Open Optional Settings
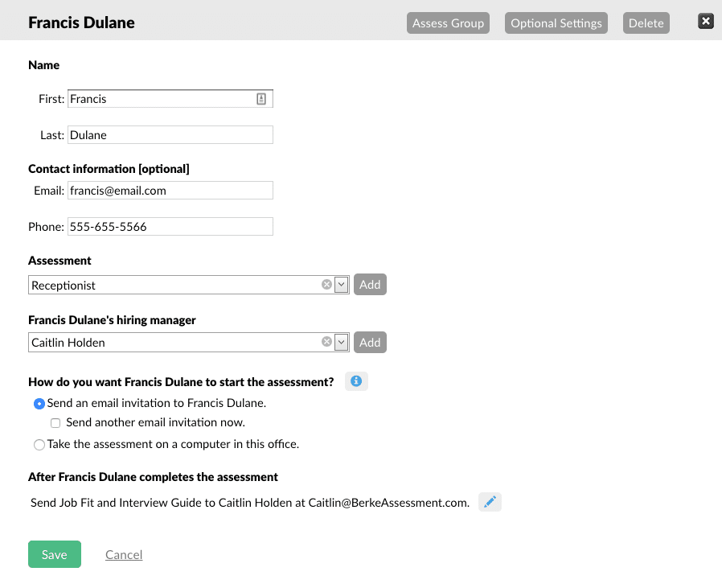This screenshot has width=722, height=588. (x=556, y=23)
